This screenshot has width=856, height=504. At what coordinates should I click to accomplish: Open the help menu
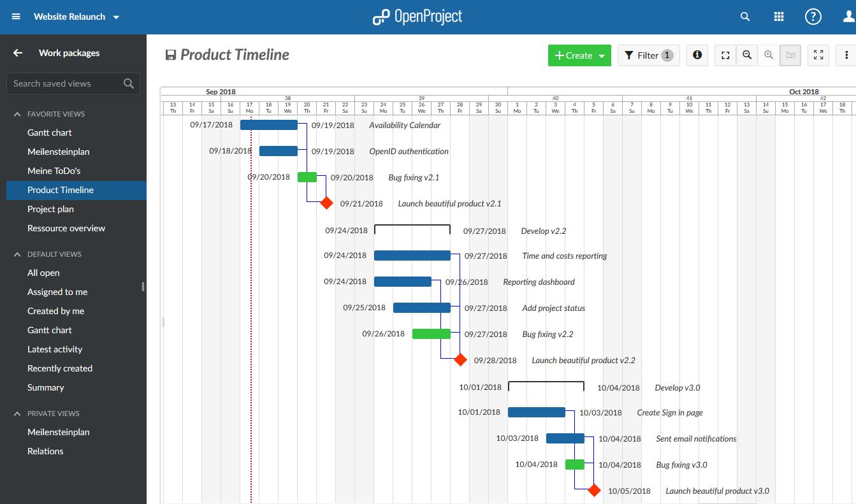pyautogui.click(x=813, y=17)
